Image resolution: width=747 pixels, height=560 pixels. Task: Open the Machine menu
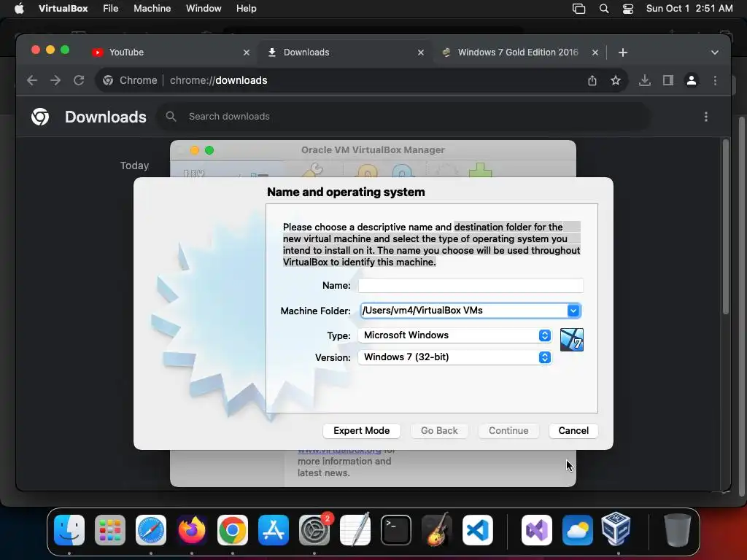(152, 9)
